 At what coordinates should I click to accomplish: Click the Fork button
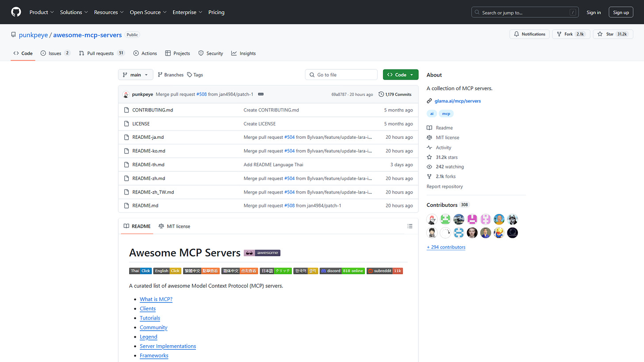(x=571, y=34)
